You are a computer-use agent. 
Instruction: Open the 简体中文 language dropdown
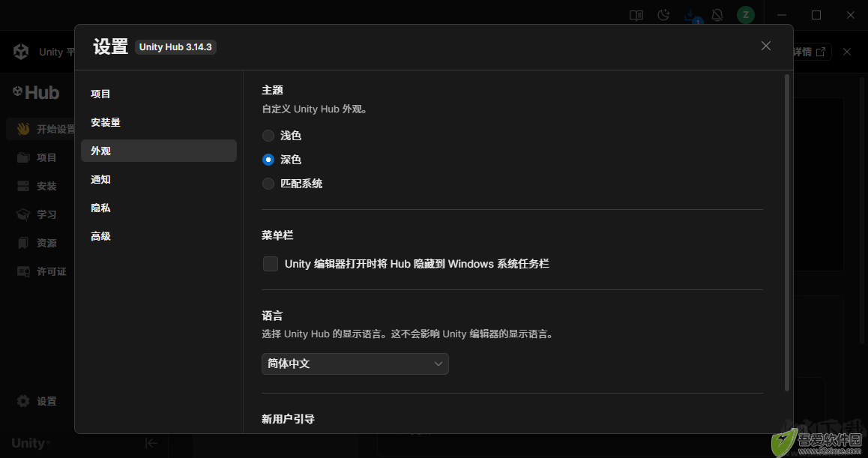click(x=355, y=364)
